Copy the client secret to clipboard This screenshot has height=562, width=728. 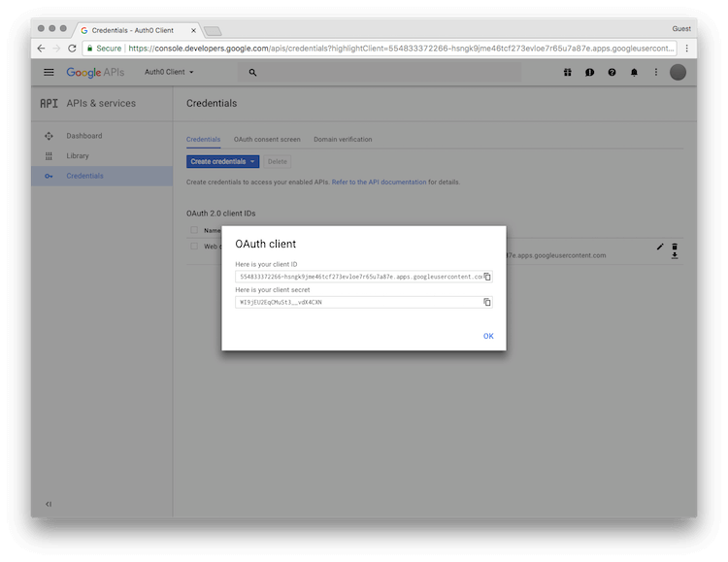coord(487,302)
